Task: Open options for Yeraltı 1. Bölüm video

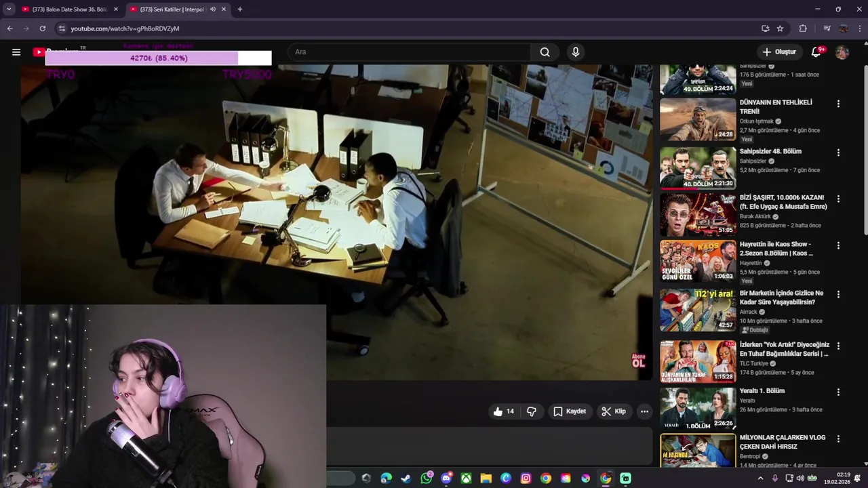Action: [838, 392]
